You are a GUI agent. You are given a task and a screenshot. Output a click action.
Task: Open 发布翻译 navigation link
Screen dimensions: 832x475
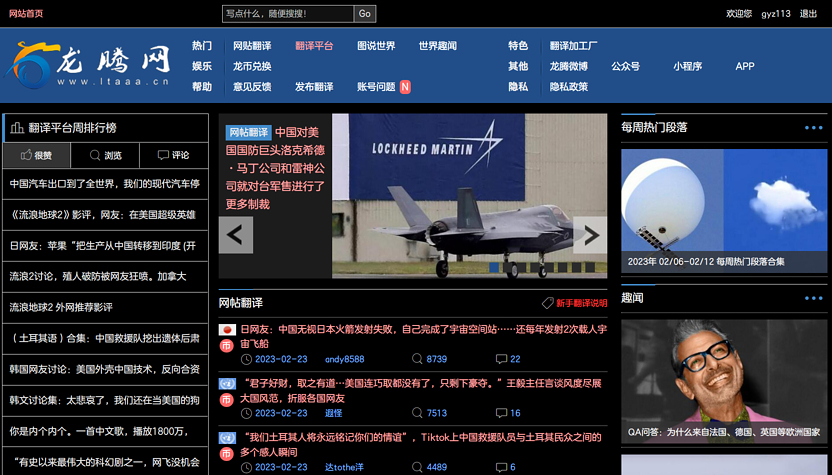click(x=314, y=87)
